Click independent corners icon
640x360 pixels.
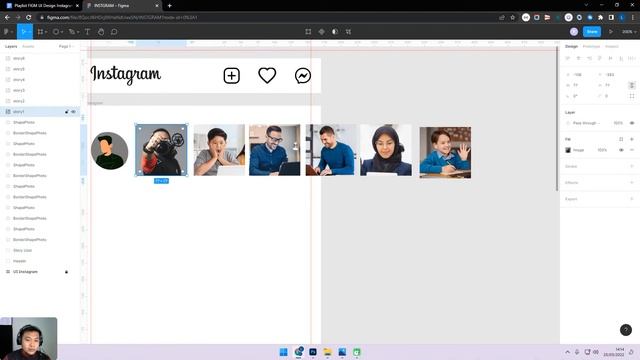(632, 96)
